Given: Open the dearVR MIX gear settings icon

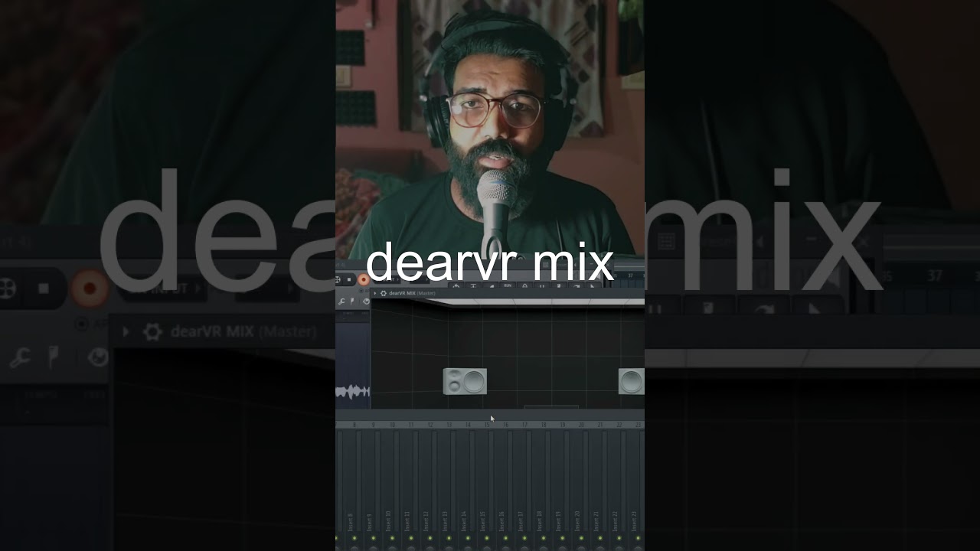Looking at the screenshot, I should coord(384,293).
